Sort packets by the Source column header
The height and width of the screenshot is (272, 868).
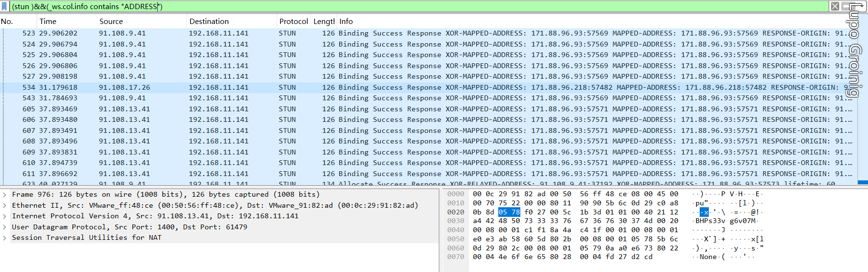click(x=141, y=22)
